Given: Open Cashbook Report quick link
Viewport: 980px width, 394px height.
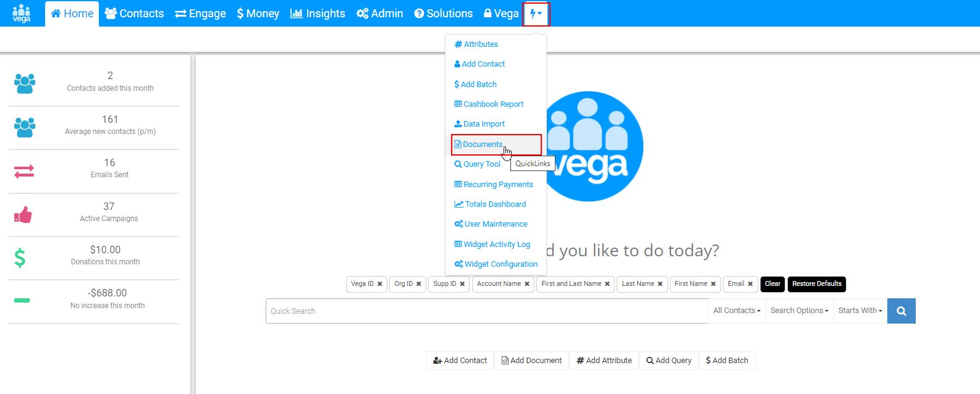Looking at the screenshot, I should (x=489, y=104).
